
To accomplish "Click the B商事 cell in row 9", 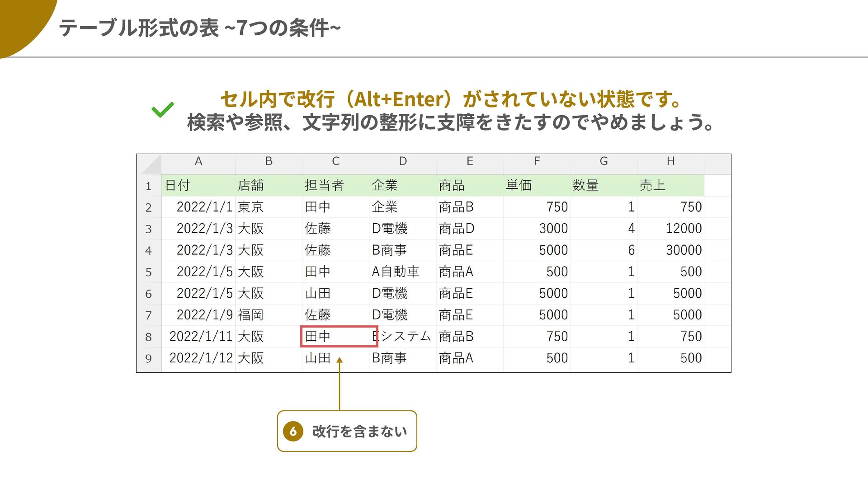I will pyautogui.click(x=402, y=358).
